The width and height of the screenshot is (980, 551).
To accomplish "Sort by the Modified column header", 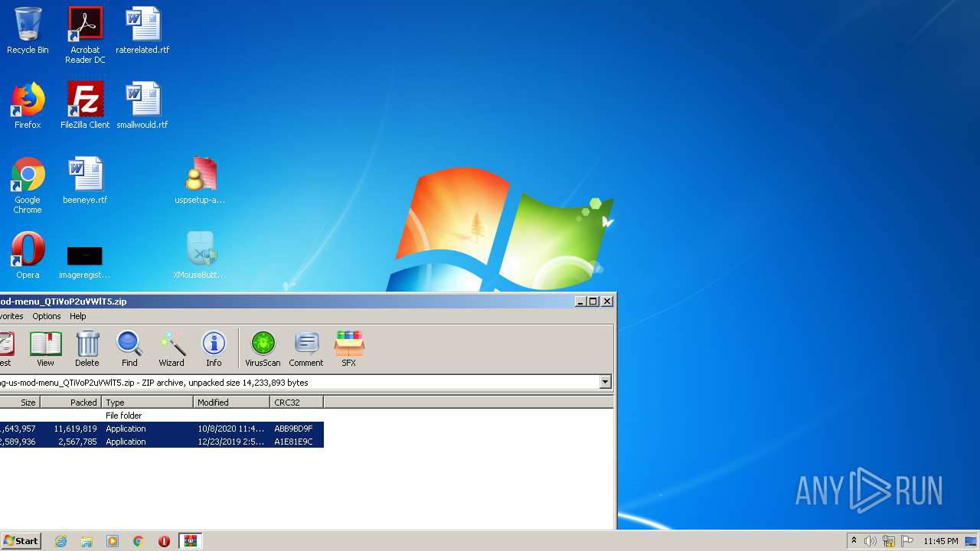I will tap(232, 402).
